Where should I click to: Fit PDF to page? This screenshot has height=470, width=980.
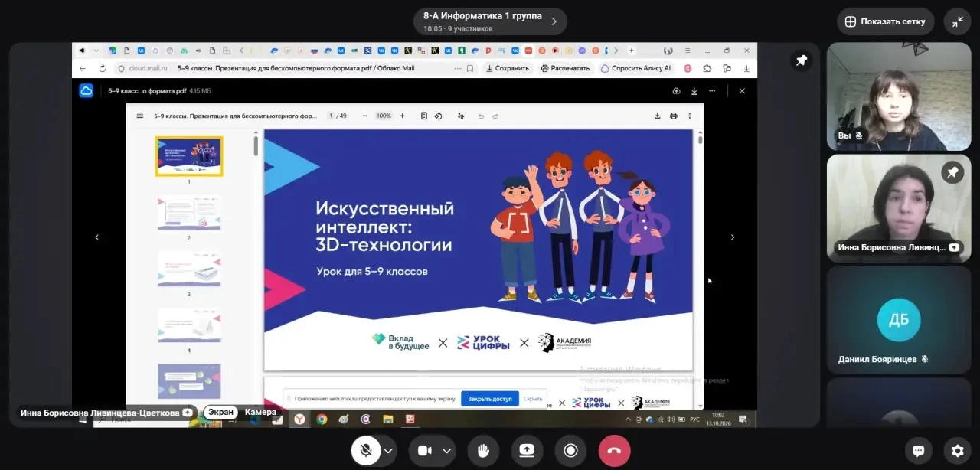[424, 116]
